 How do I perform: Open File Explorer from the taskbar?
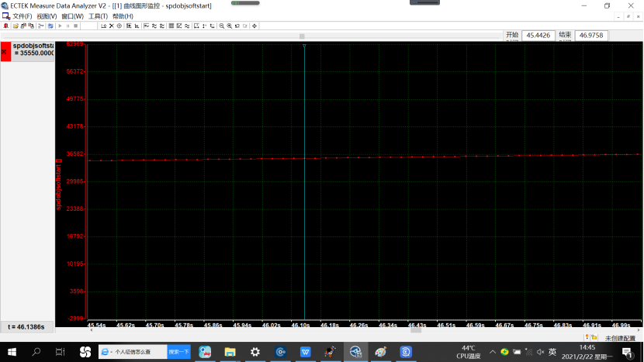coord(230,352)
